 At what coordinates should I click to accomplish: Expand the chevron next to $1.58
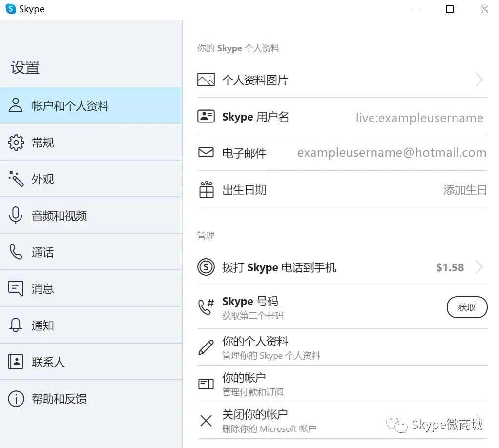point(479,267)
